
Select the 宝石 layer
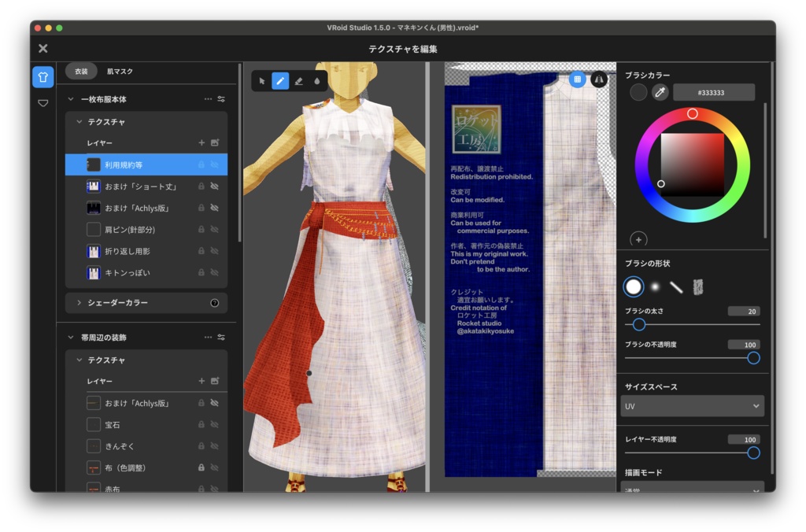[x=146, y=424]
